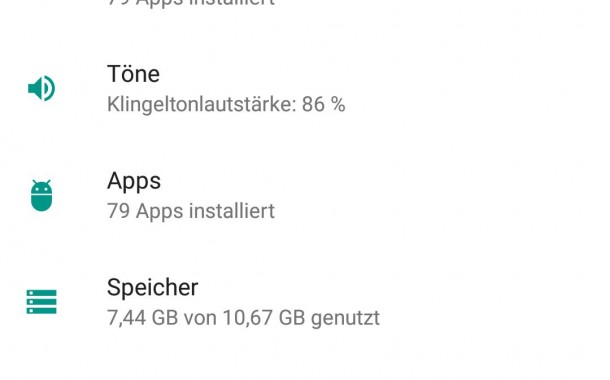Tap the GB unit after 7,44
610x380 pixels.
coord(165,318)
